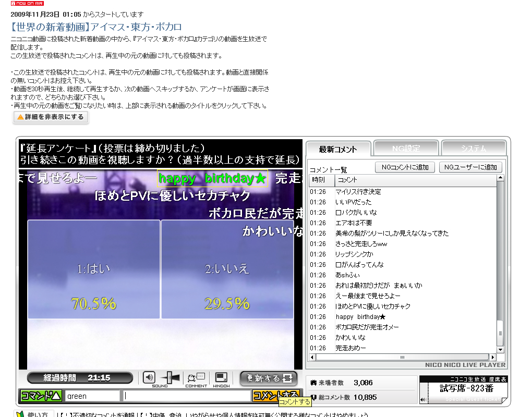Click the コメント column header
This screenshot has width=532, height=417.
[x=416, y=180]
